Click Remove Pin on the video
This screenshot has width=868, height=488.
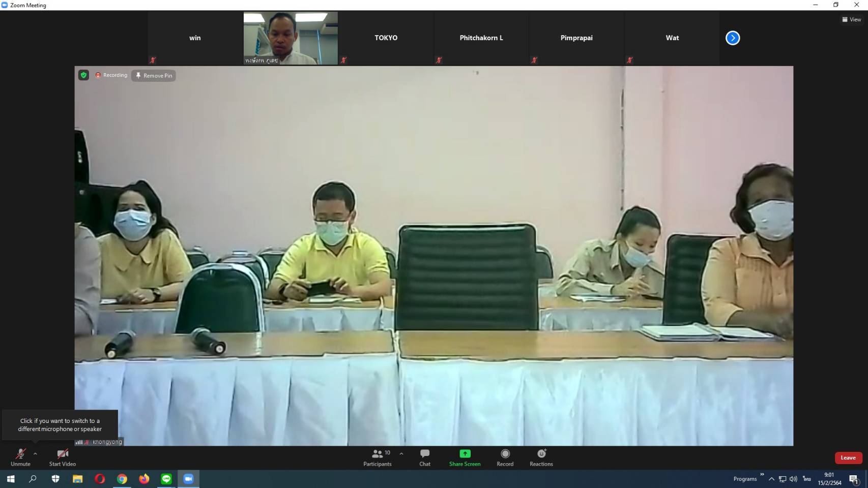[154, 76]
